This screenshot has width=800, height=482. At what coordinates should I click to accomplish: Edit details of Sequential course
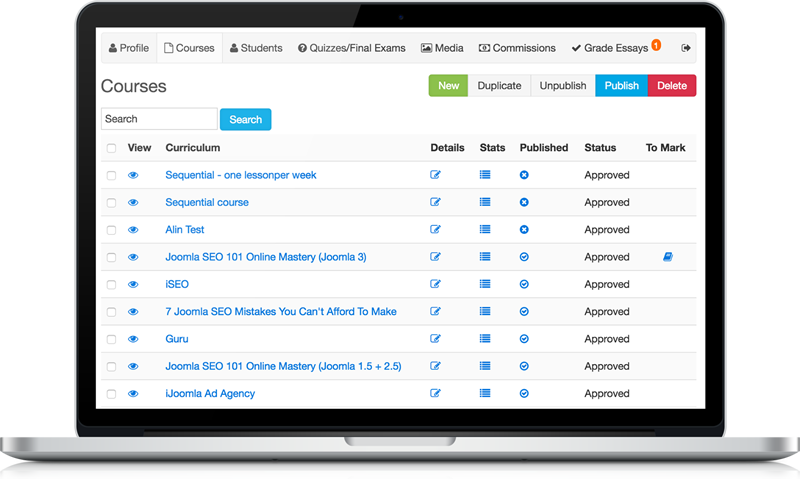coord(435,202)
